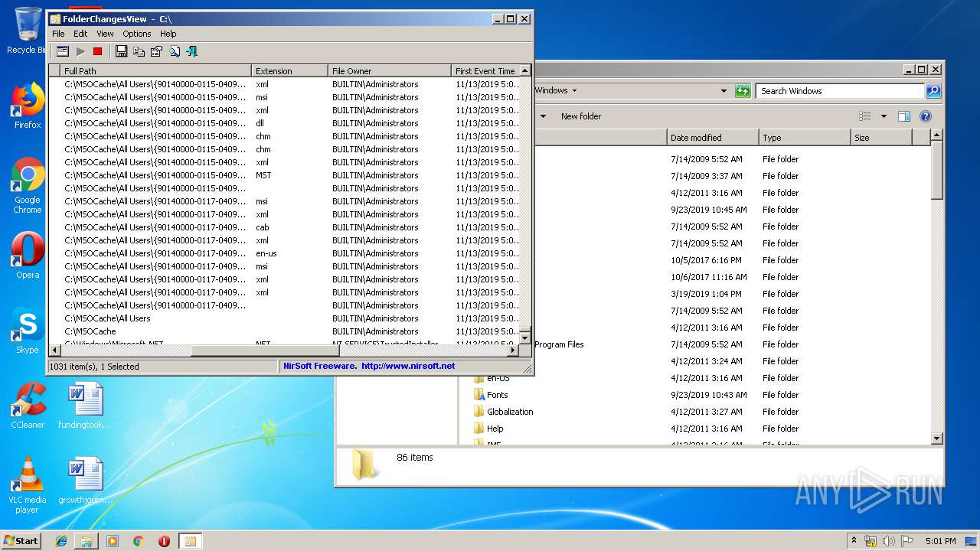Start monitoring with the gray play icon
The image size is (980, 551).
80,51
